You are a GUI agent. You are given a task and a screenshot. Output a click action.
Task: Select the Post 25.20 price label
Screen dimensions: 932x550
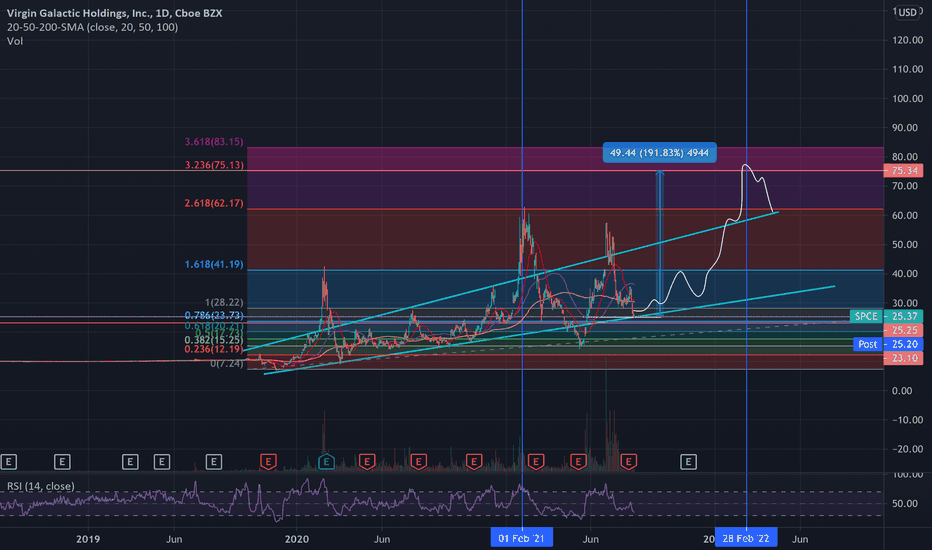[x=887, y=344]
